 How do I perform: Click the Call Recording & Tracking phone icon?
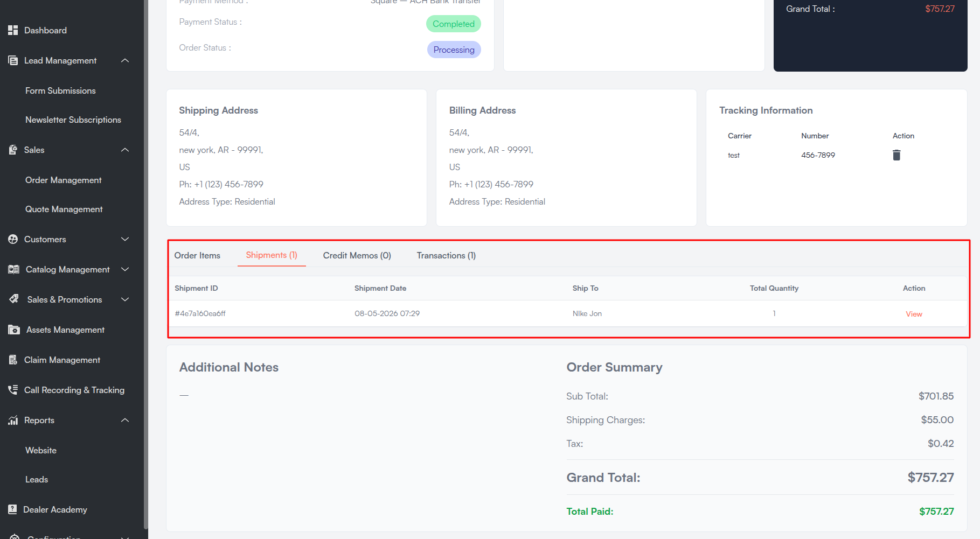click(13, 390)
